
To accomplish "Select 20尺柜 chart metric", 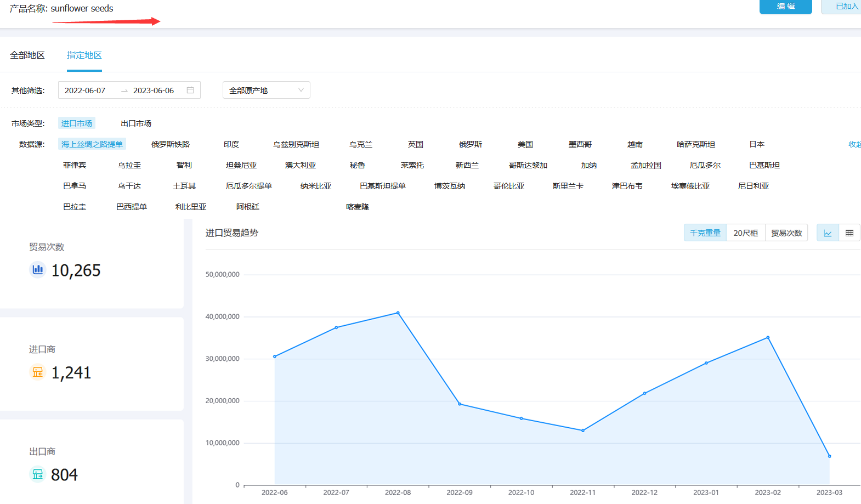I will coord(745,233).
